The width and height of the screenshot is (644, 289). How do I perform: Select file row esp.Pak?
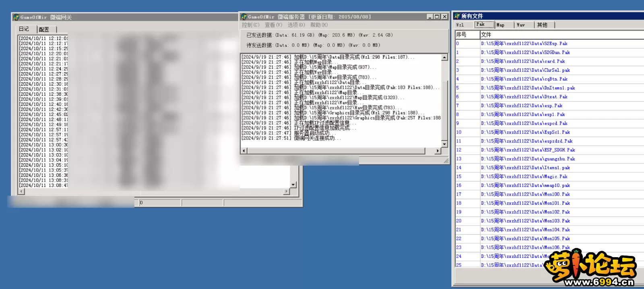tap(549, 106)
